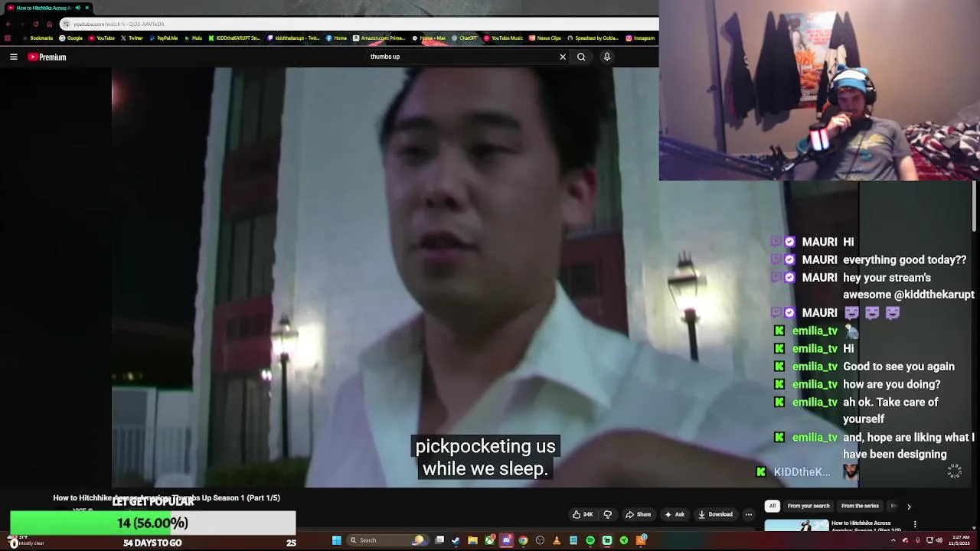The image size is (980, 551).
Task: Download the video
Action: [715, 514]
